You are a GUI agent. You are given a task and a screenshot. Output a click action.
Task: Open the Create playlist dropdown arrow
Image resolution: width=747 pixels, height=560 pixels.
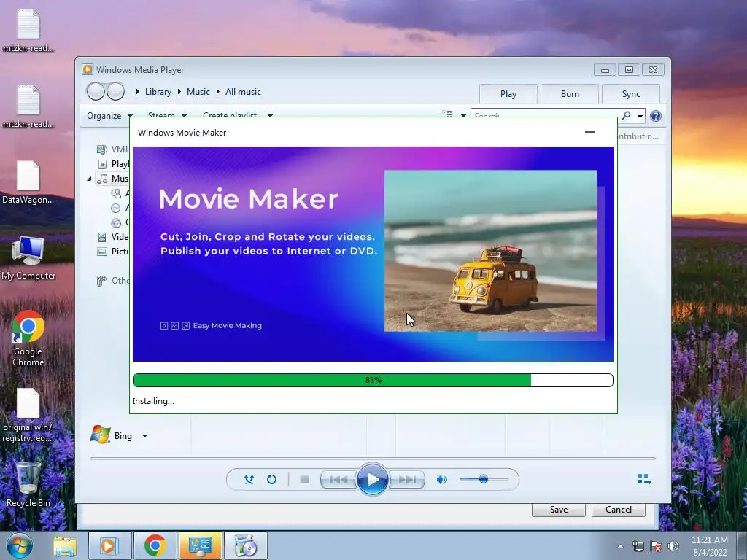tap(270, 116)
